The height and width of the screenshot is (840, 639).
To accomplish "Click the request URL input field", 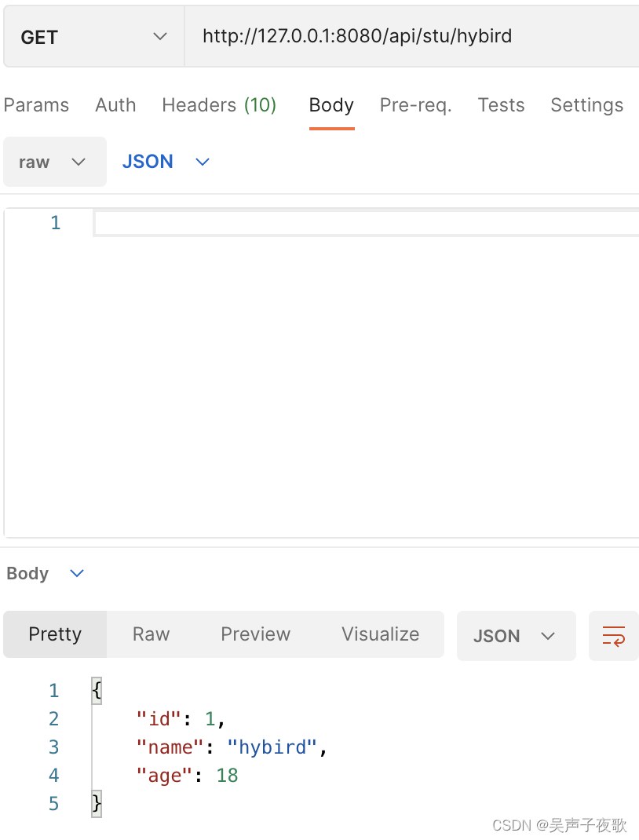I will coord(412,36).
